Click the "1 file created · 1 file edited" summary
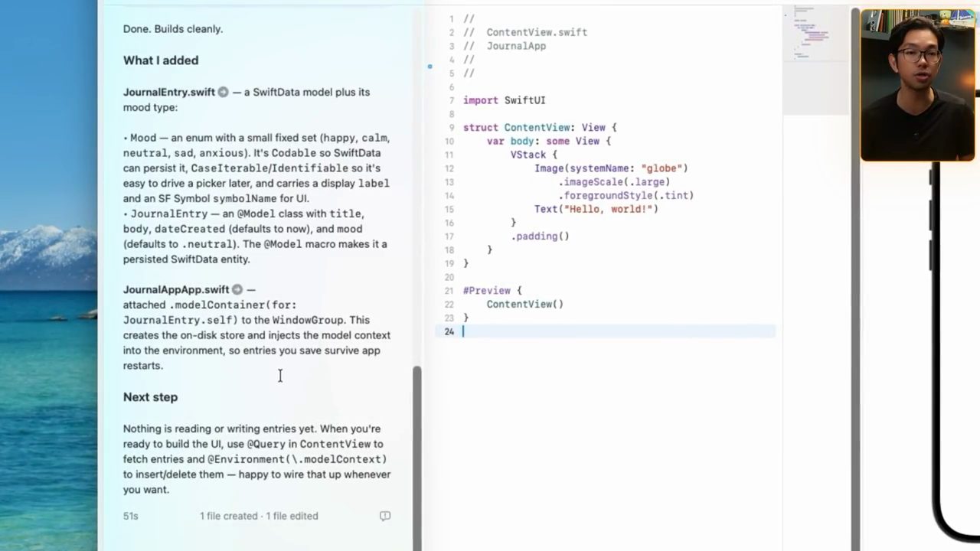Image resolution: width=980 pixels, height=551 pixels. tap(259, 516)
